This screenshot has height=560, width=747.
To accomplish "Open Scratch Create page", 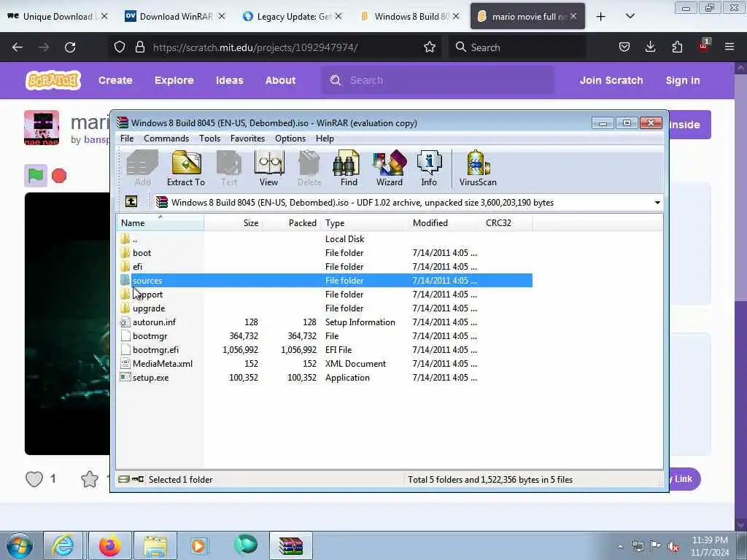I will [x=115, y=80].
